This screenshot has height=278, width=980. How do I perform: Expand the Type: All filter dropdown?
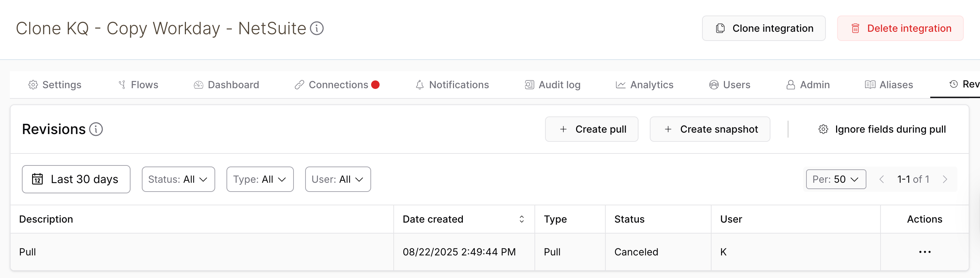[x=260, y=179]
